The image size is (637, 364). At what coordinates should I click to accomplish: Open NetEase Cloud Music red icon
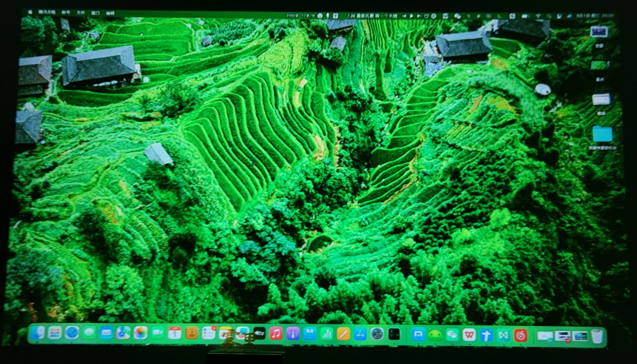coord(521,335)
